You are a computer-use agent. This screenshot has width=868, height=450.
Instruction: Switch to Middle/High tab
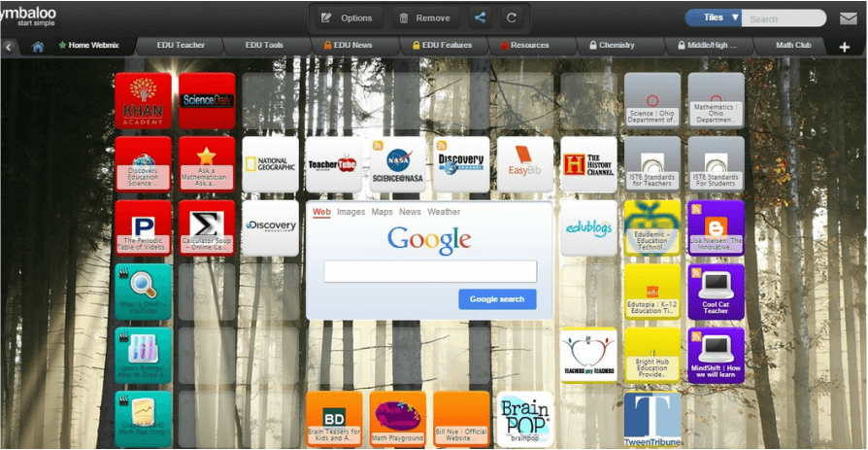click(x=708, y=46)
